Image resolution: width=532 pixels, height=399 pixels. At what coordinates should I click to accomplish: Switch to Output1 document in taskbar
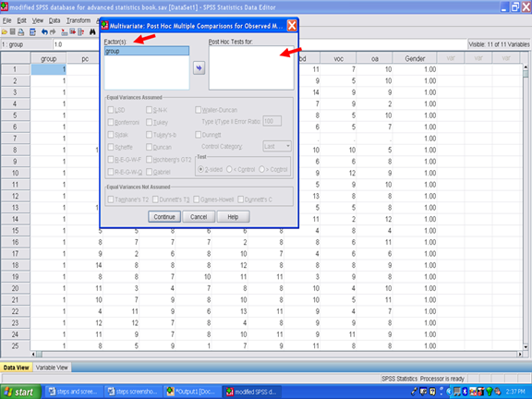pos(192,392)
